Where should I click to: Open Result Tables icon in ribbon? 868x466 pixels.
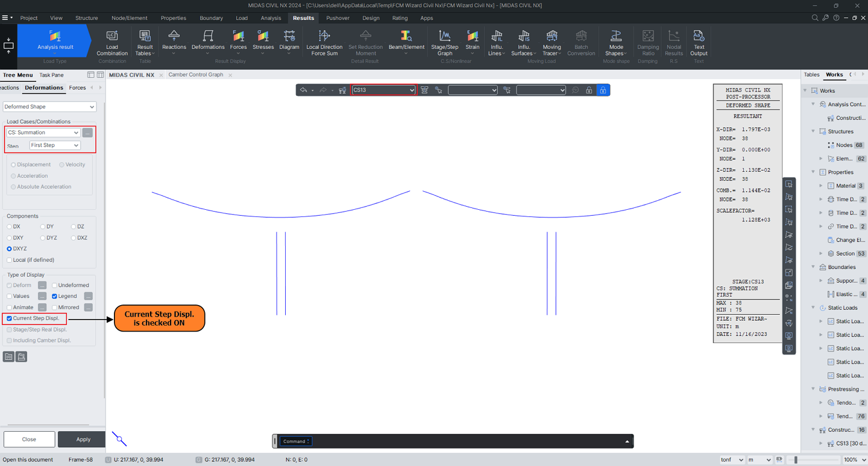145,43
